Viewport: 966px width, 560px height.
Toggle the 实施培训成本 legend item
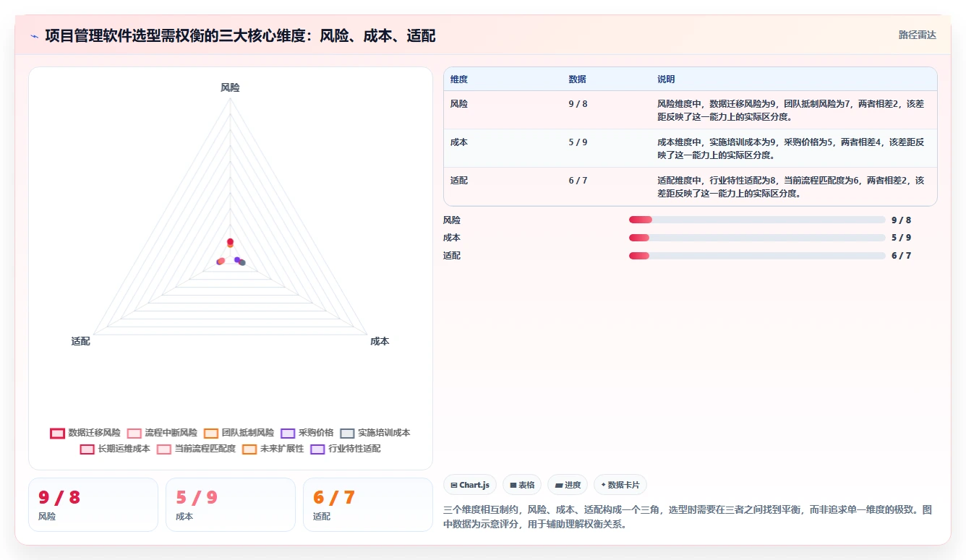[375, 433]
